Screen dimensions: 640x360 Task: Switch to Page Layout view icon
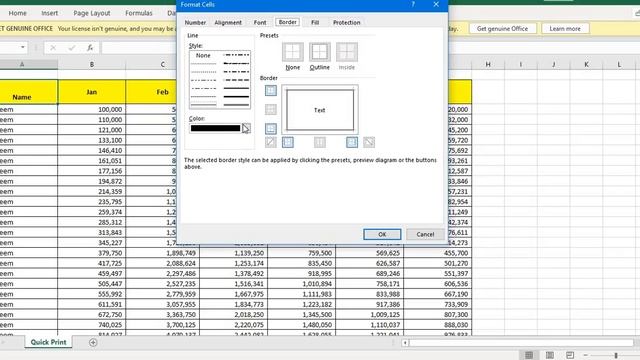pyautogui.click(x=550, y=355)
